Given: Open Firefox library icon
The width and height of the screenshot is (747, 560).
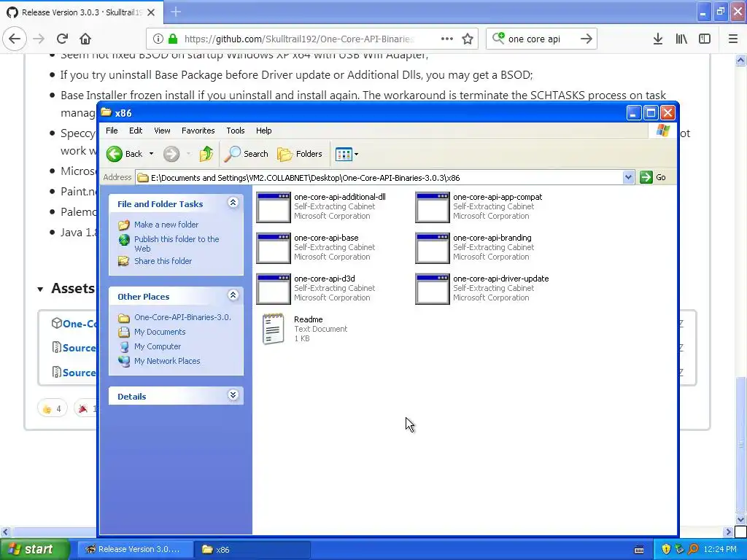Looking at the screenshot, I should [x=681, y=39].
